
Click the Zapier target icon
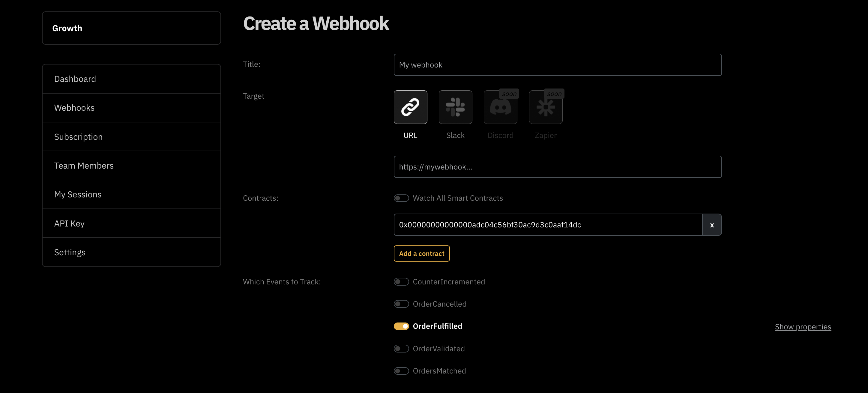[x=546, y=107]
